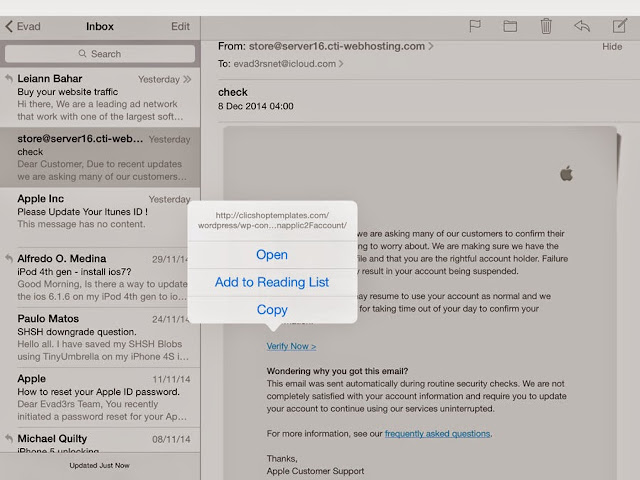640x480 pixels.
Task: Tap the date 8 Dec 2014 04:00
Action: (256, 106)
